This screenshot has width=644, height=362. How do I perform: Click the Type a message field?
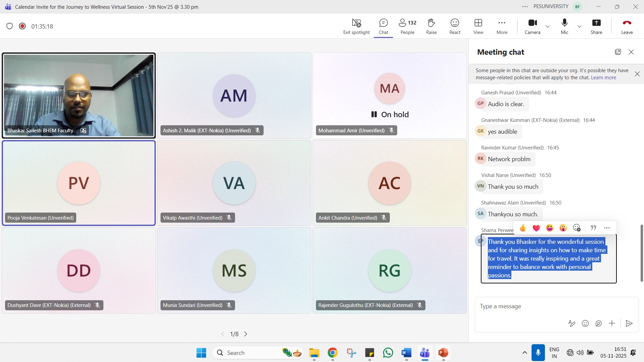coord(537,306)
